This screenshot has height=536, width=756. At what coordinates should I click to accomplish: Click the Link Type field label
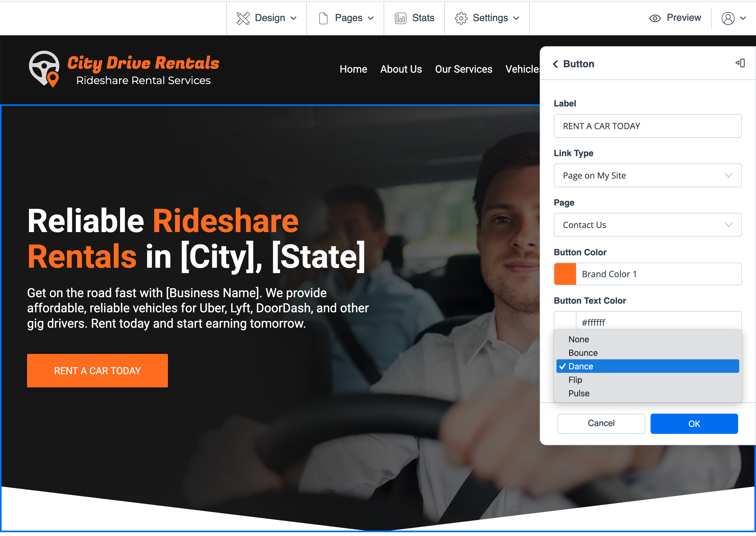pyautogui.click(x=573, y=153)
